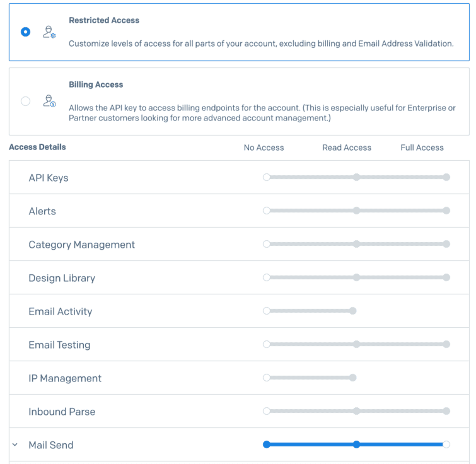The image size is (476, 464).
Task: Click the Billing Access user-dollar icon
Action: [49, 101]
